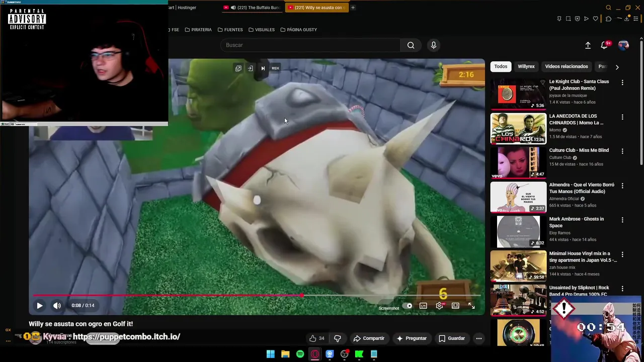Take a Screenshot of the video
Screen dimensions: 644x362
pyautogui.click(x=389, y=308)
